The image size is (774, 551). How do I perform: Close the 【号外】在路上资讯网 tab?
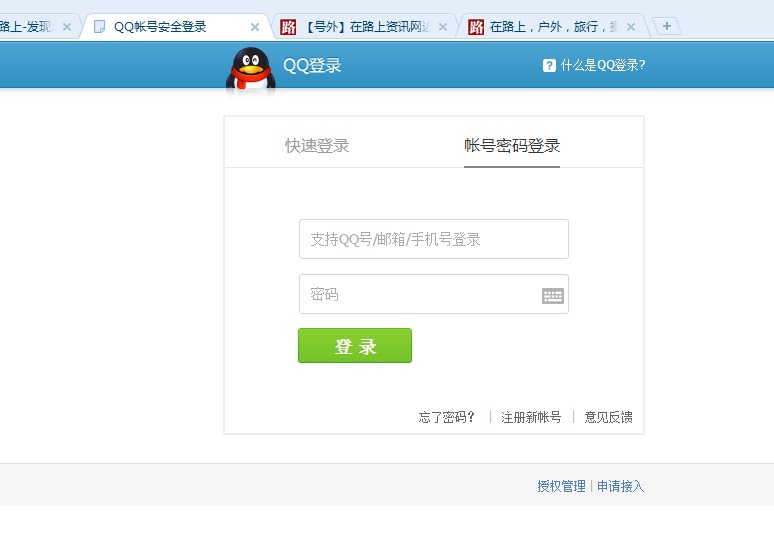point(443,27)
